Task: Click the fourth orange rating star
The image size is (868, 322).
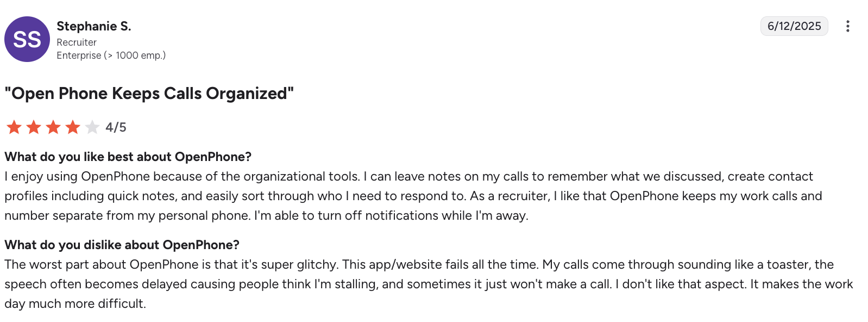Action: pyautogui.click(x=73, y=127)
